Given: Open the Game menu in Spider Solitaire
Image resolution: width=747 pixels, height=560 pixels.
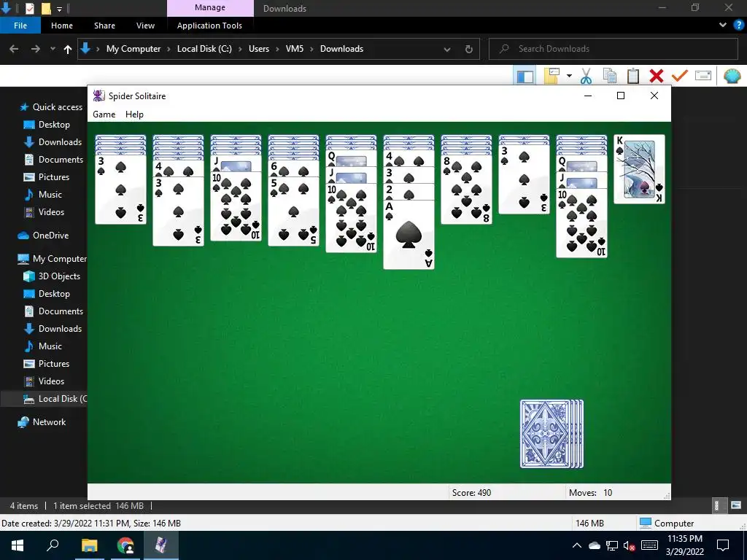Looking at the screenshot, I should pyautogui.click(x=104, y=114).
